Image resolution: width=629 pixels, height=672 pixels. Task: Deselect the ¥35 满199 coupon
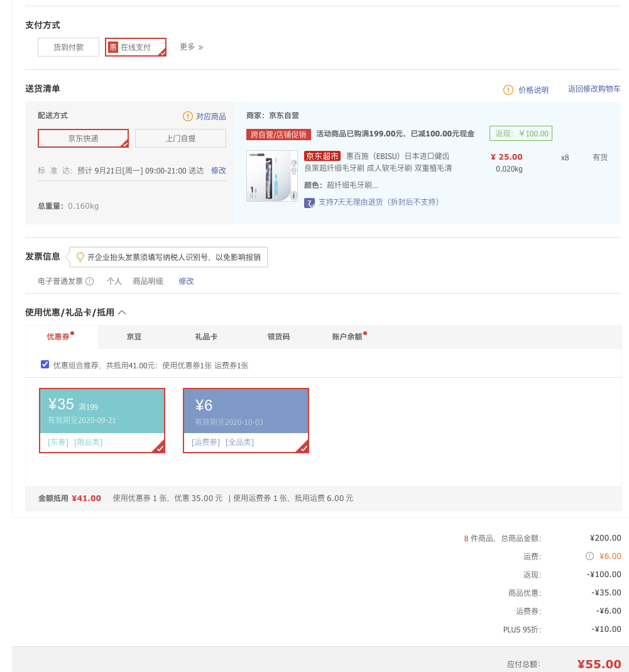[x=102, y=421]
